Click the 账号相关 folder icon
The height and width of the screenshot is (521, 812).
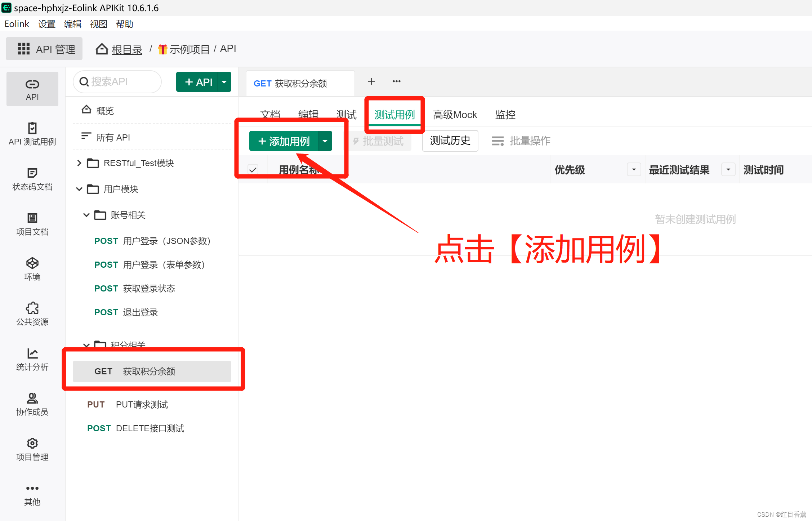[100, 215]
